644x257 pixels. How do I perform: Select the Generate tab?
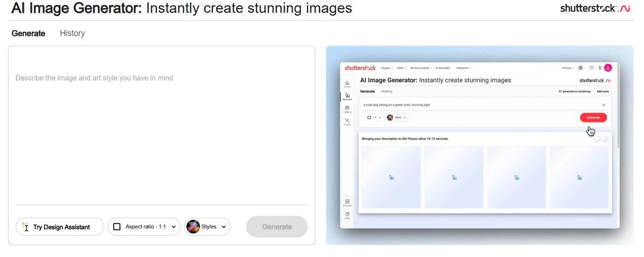29,33
